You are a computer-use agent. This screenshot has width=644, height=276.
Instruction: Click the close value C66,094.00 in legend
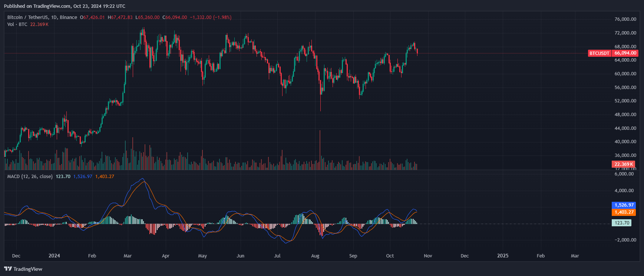point(175,17)
